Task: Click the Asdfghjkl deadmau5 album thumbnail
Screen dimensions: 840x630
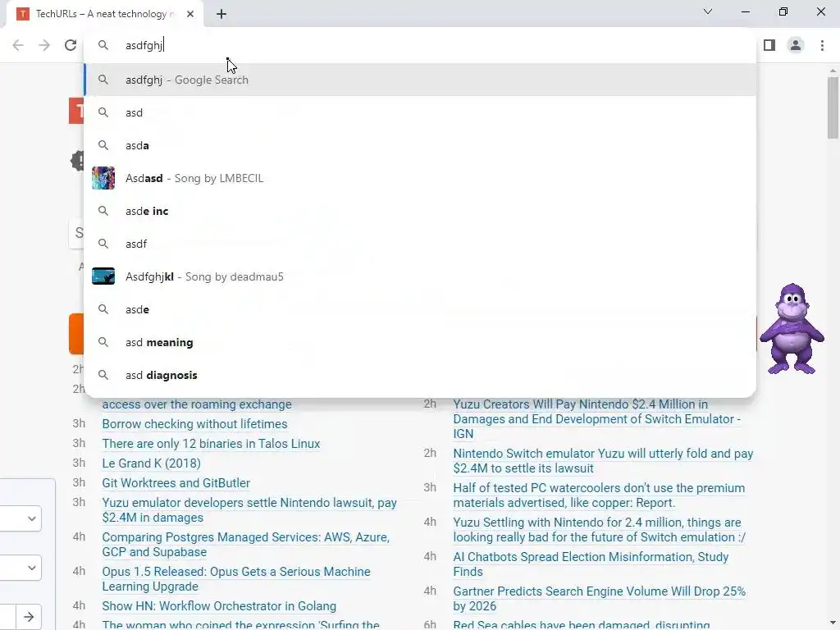Action: pyautogui.click(x=103, y=276)
